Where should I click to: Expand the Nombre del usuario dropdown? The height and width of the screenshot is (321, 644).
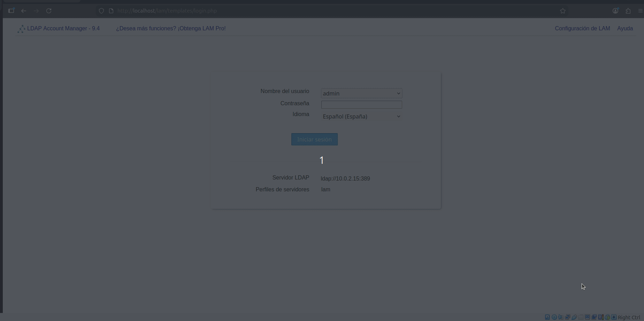(x=361, y=93)
